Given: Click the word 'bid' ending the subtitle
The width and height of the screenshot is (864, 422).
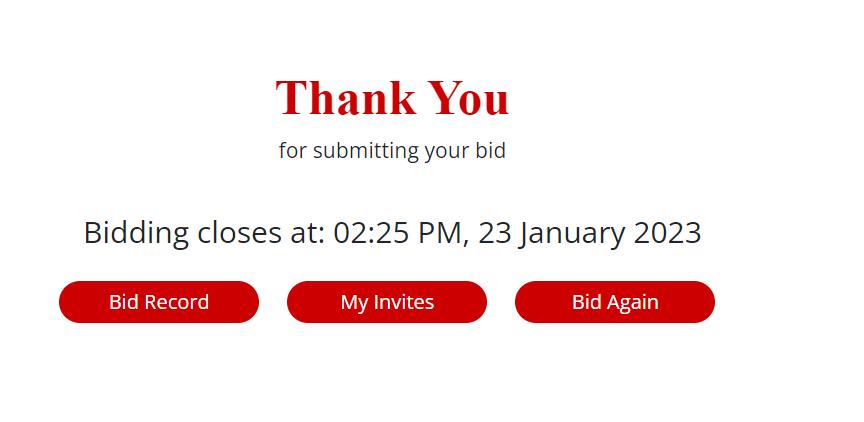Looking at the screenshot, I should tap(491, 151).
